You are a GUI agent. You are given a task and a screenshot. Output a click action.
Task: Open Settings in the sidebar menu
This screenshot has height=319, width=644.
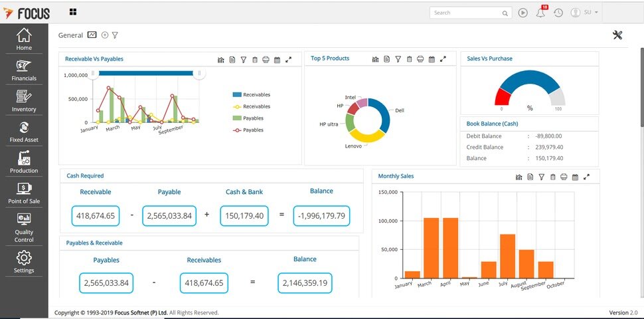tap(24, 262)
